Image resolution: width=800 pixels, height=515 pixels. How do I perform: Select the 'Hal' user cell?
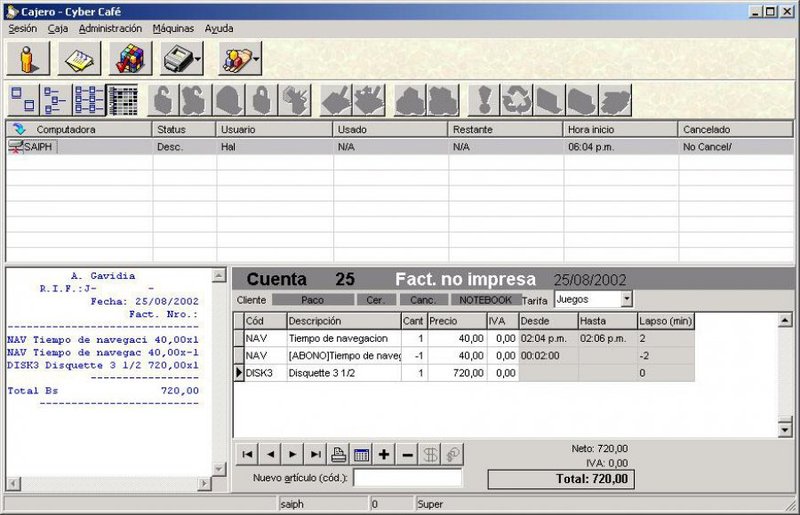pyautogui.click(x=274, y=147)
